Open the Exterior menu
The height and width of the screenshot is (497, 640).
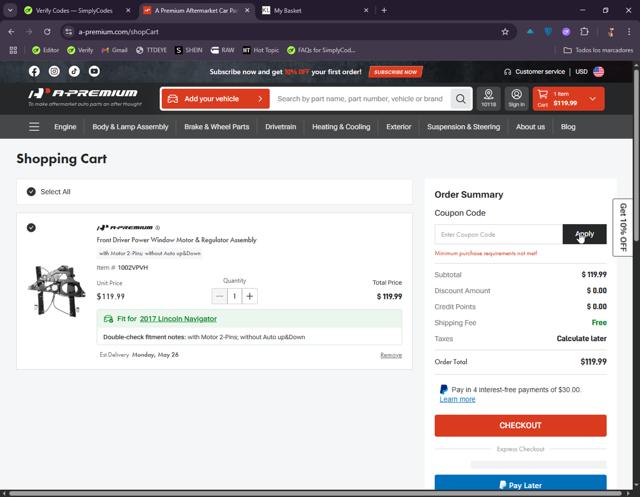(399, 127)
